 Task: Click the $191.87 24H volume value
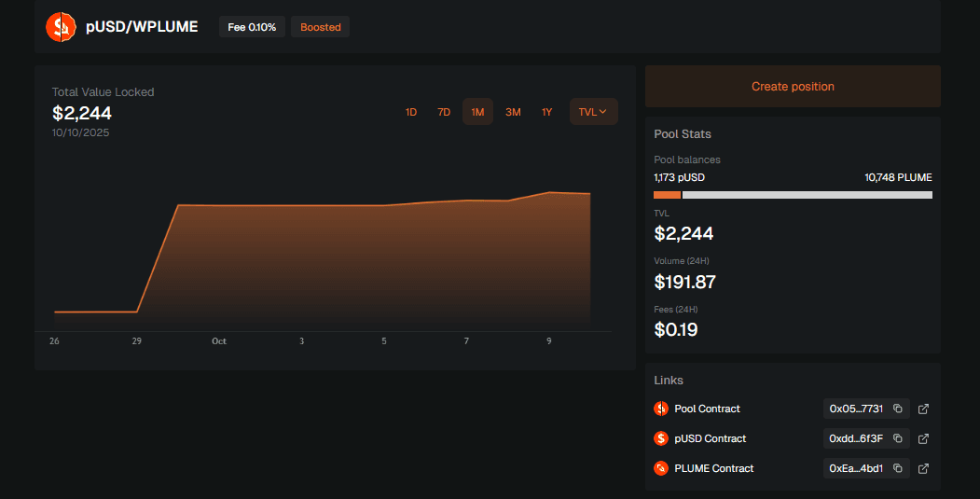[684, 282]
